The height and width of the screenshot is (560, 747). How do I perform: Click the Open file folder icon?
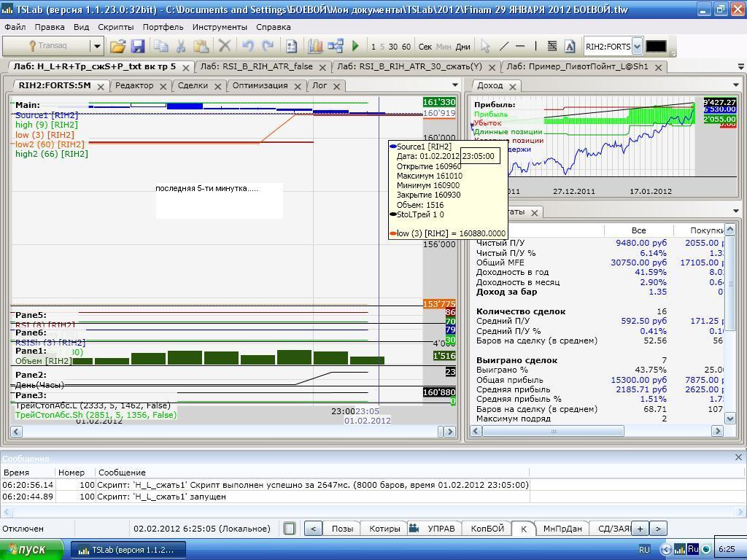point(117,46)
